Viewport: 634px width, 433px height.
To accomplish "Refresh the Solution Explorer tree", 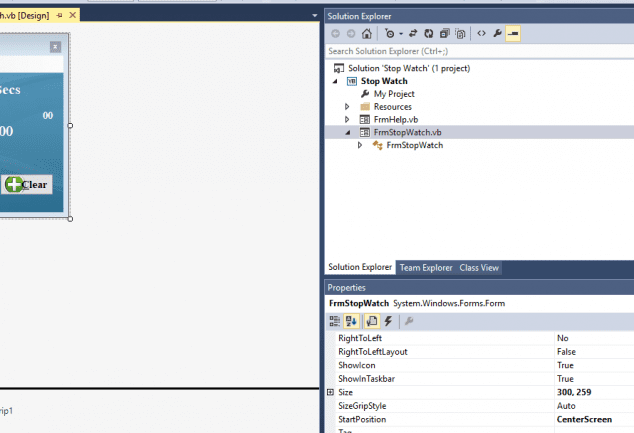I will (429, 33).
